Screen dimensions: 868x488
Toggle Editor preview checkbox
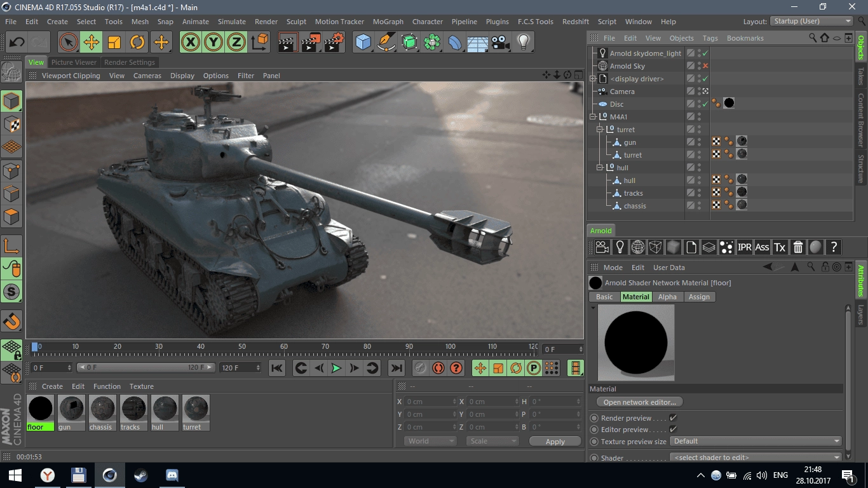[x=673, y=430]
